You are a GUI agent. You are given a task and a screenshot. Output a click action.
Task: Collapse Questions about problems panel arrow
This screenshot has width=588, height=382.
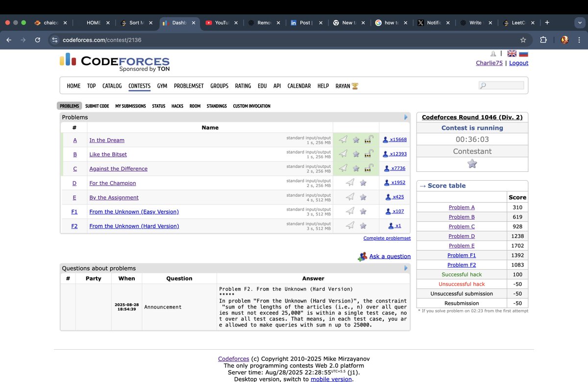tap(406, 268)
